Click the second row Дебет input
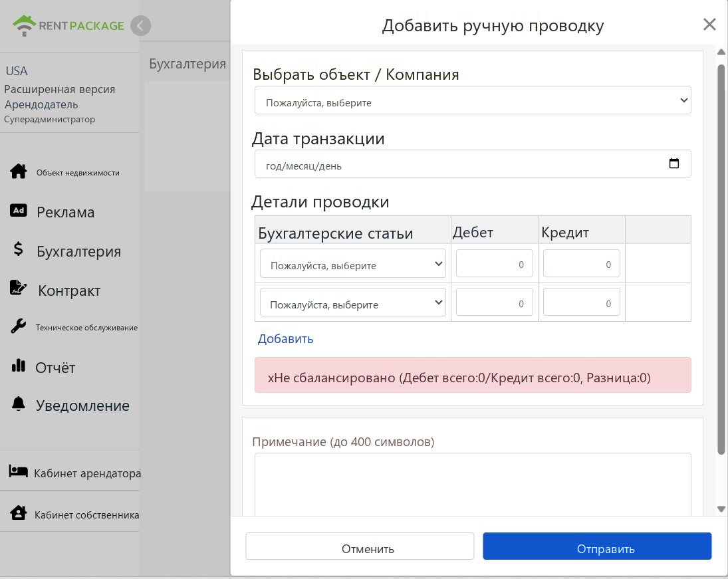This screenshot has height=579, width=728. 495,302
